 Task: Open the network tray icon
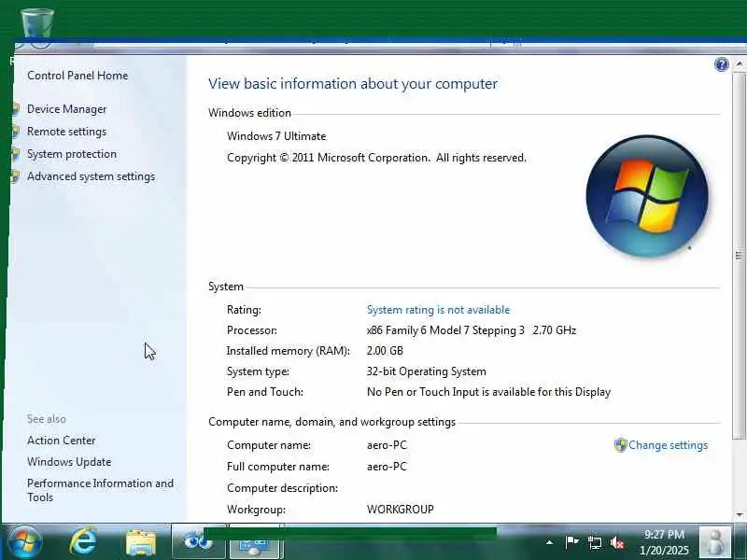coord(595,542)
